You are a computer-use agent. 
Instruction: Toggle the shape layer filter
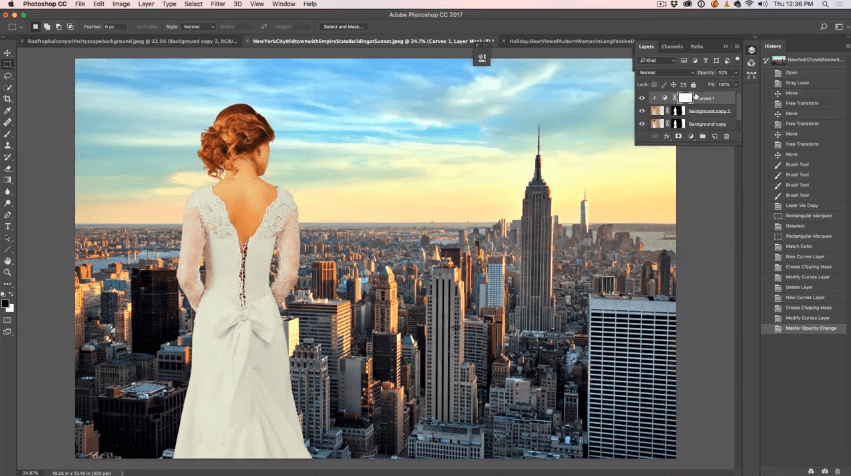716,60
